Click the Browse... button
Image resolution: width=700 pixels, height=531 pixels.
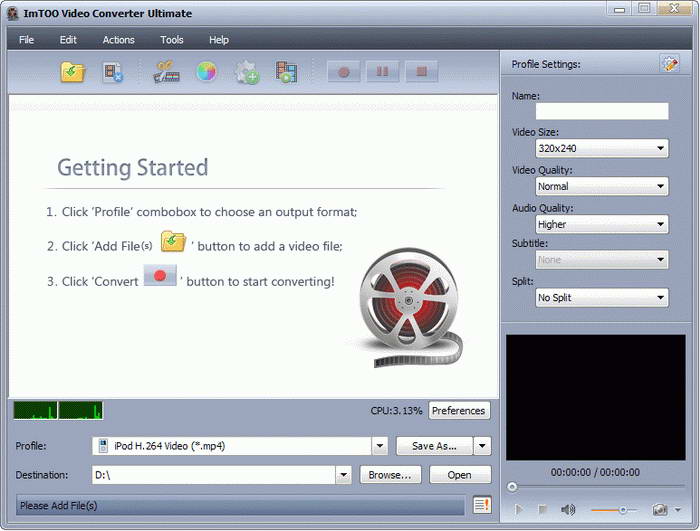[x=390, y=475]
